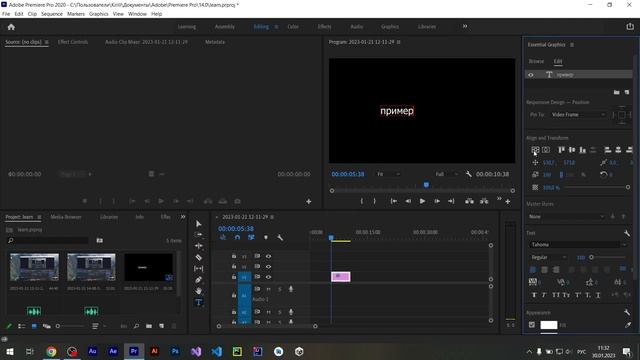Screen dimensions: 640x360
Task: Open the Sequence menu
Action: tap(52, 14)
